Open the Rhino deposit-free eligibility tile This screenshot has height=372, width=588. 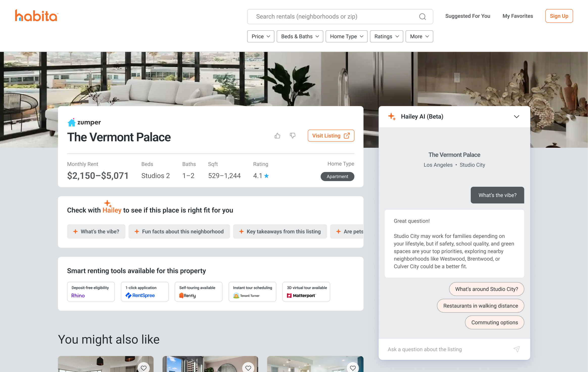pos(91,292)
